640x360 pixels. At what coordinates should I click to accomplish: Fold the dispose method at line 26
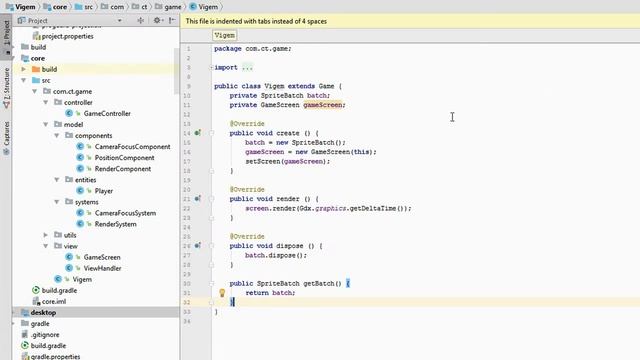point(211,246)
